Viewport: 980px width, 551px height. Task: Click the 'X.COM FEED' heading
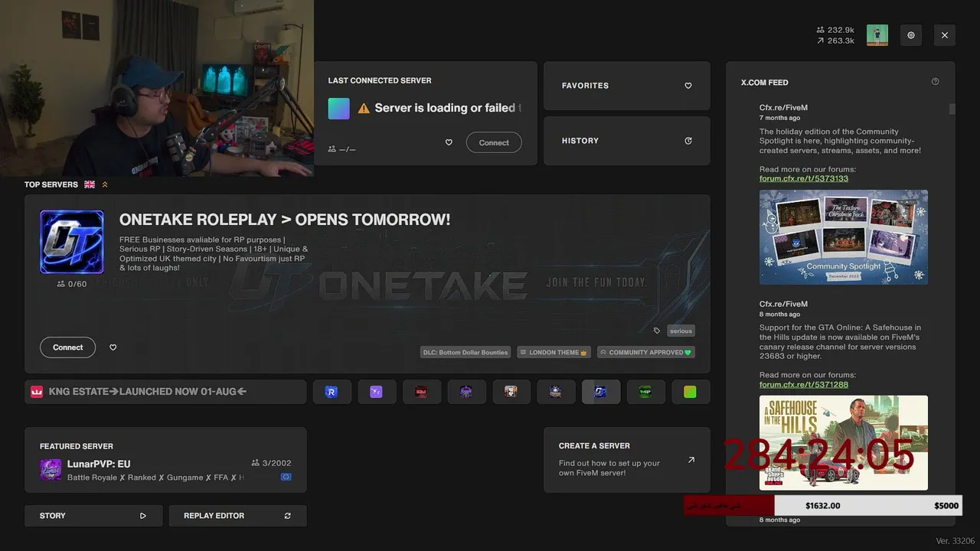point(764,83)
